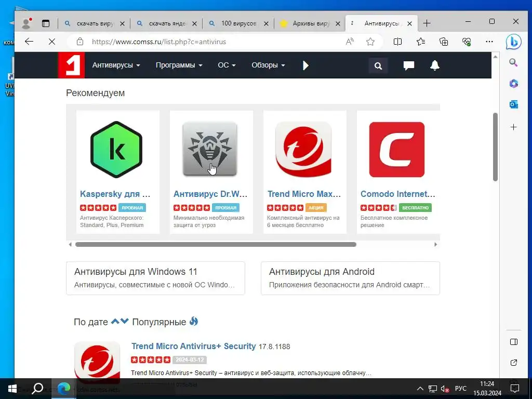The height and width of the screenshot is (399, 532).
Task: Toggle sidebar layout icon
Action: (x=514, y=342)
